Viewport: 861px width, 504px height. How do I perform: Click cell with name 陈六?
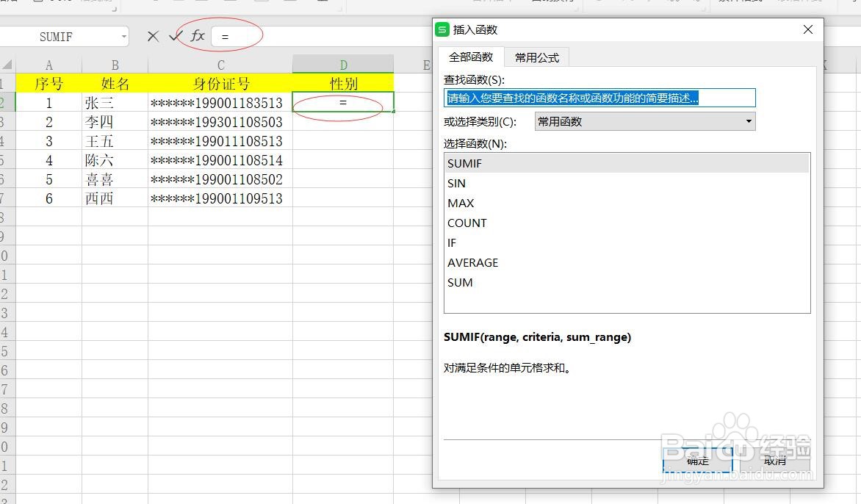[x=115, y=159]
